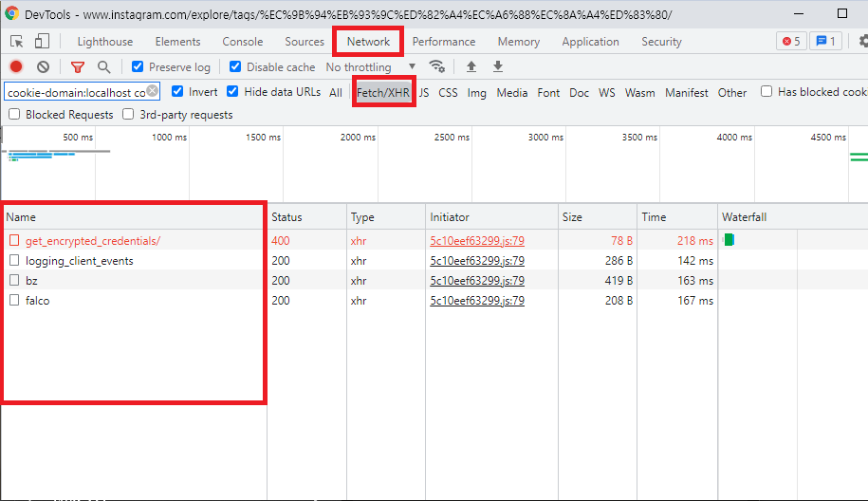This screenshot has width=868, height=501.
Task: Open initiator link for falco request
Action: tap(477, 301)
